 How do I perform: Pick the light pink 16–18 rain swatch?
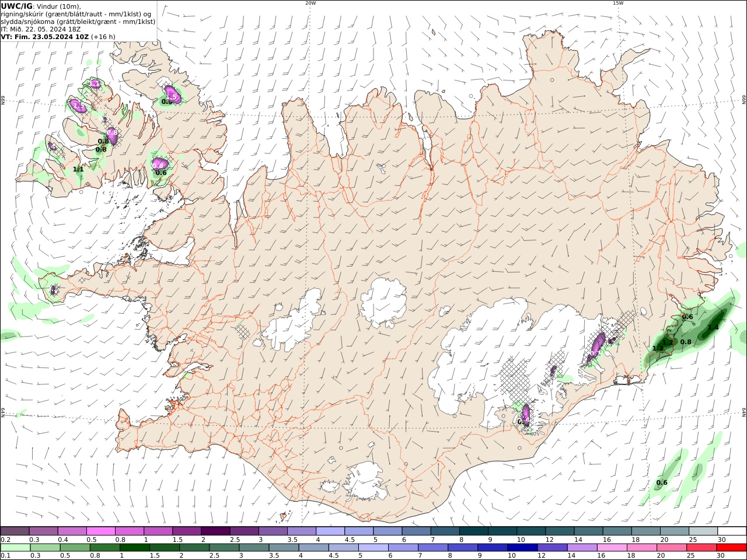coord(611,548)
